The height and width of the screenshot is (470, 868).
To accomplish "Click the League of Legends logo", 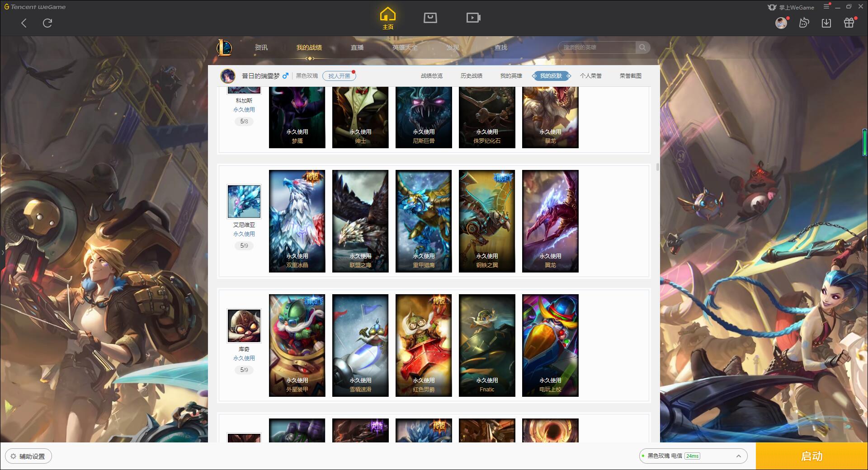I will [224, 47].
